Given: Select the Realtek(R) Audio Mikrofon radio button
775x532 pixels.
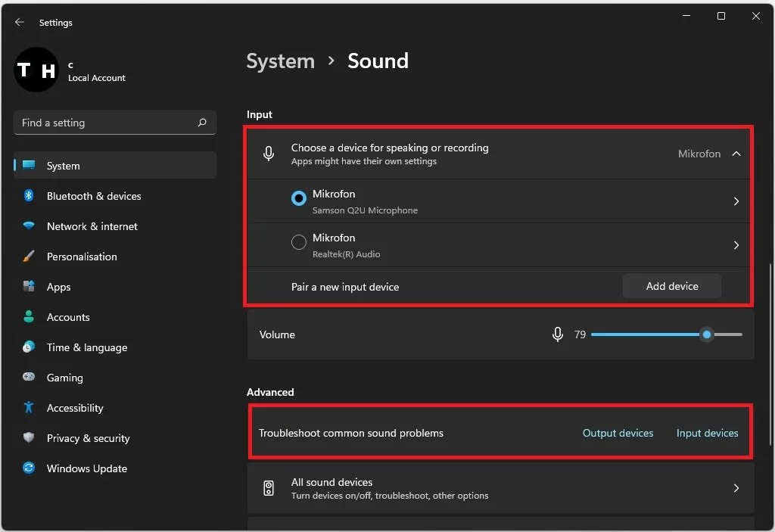Looking at the screenshot, I should [298, 242].
